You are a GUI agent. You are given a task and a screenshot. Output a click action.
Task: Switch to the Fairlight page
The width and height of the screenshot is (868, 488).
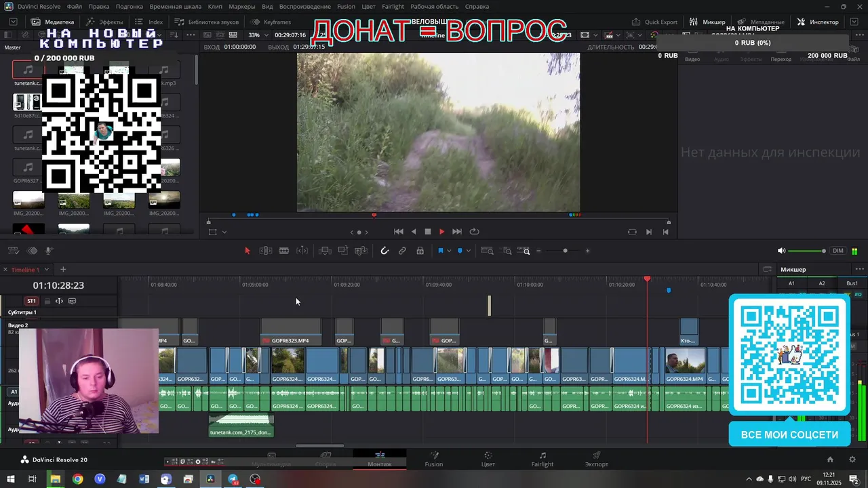click(x=542, y=460)
